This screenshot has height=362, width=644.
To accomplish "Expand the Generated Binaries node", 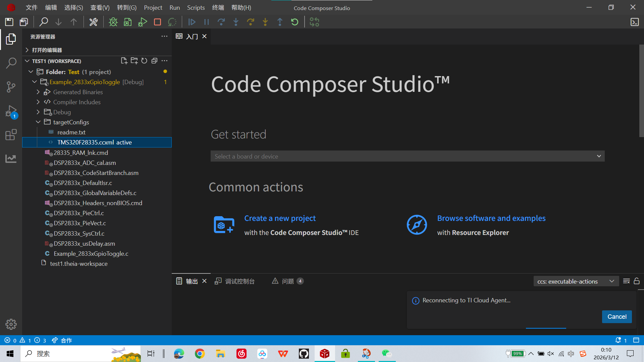I will [x=38, y=92].
